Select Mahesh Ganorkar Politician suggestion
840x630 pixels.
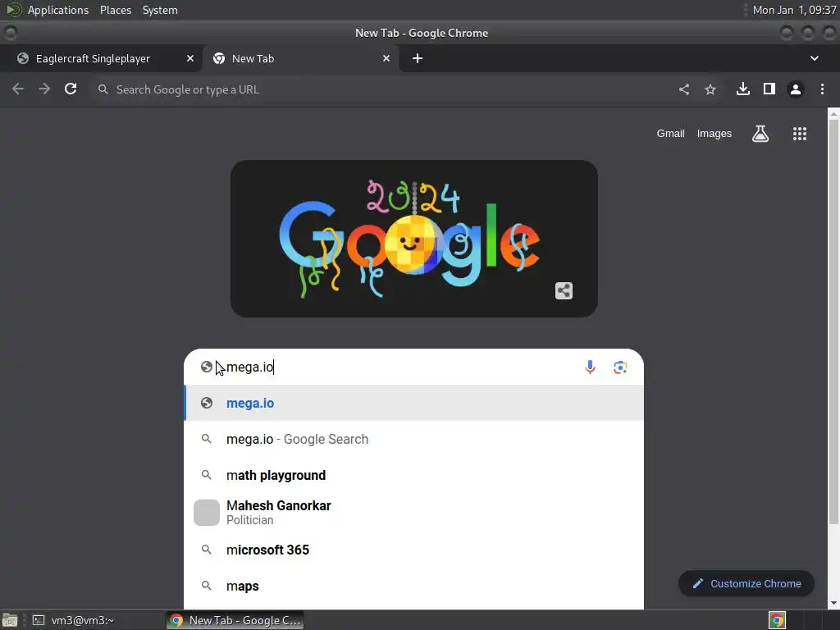point(413,512)
